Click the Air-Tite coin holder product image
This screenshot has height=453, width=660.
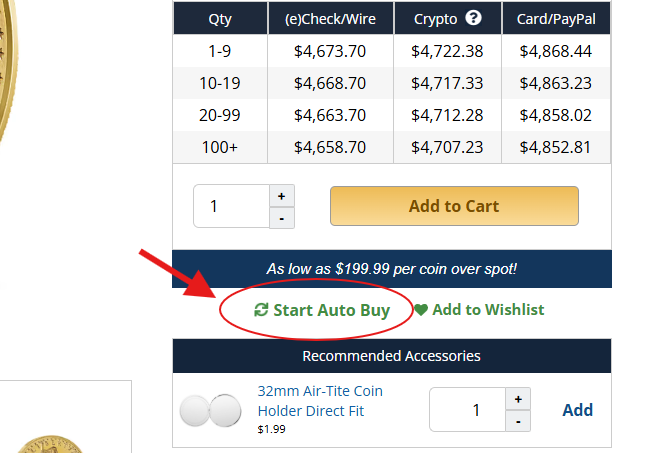coord(210,410)
